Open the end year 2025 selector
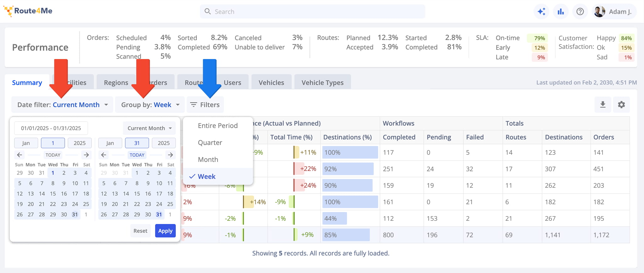The image size is (644, 273). (x=164, y=143)
